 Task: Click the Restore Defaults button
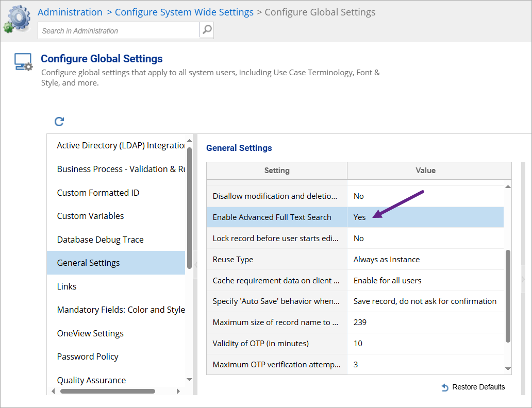pos(473,387)
